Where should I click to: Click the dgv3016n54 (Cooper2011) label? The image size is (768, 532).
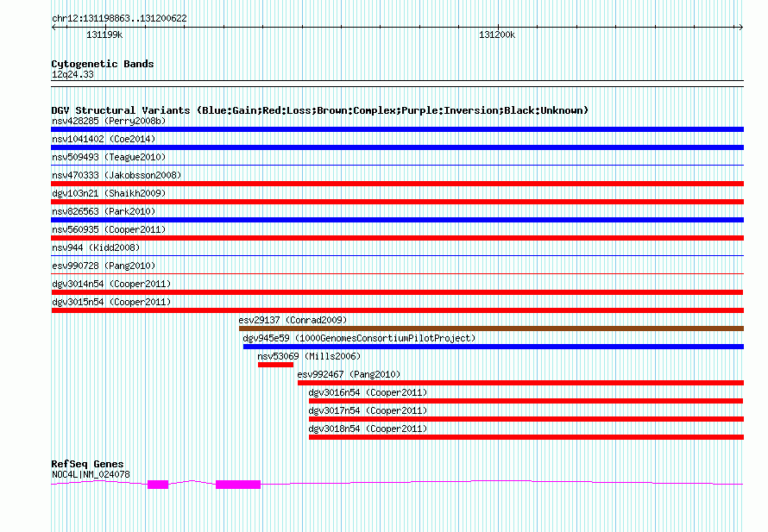pos(368,392)
